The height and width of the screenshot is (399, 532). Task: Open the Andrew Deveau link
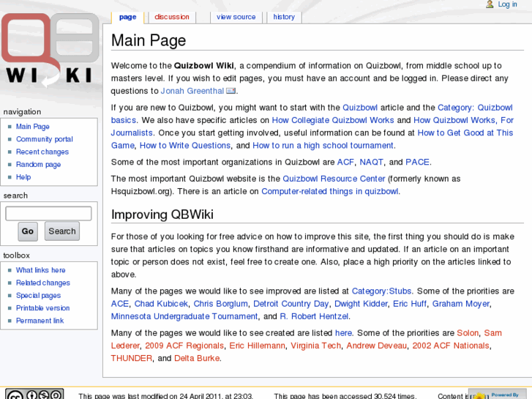click(x=376, y=346)
